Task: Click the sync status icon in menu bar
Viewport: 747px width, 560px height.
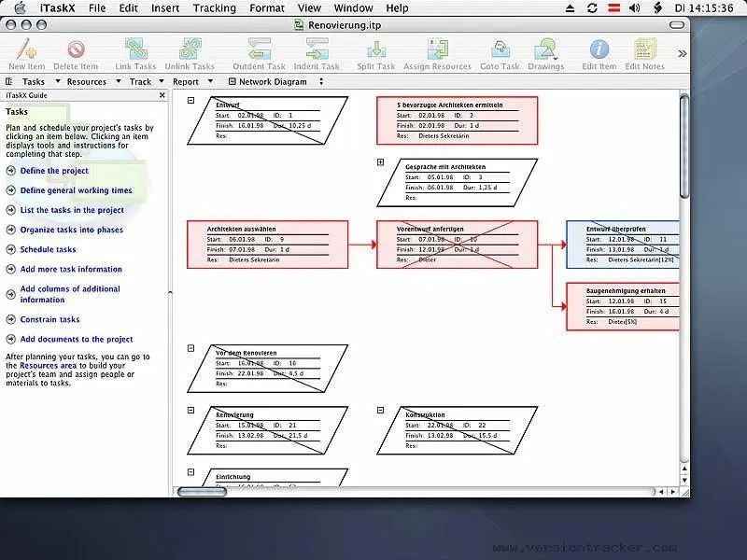Action: [x=592, y=8]
